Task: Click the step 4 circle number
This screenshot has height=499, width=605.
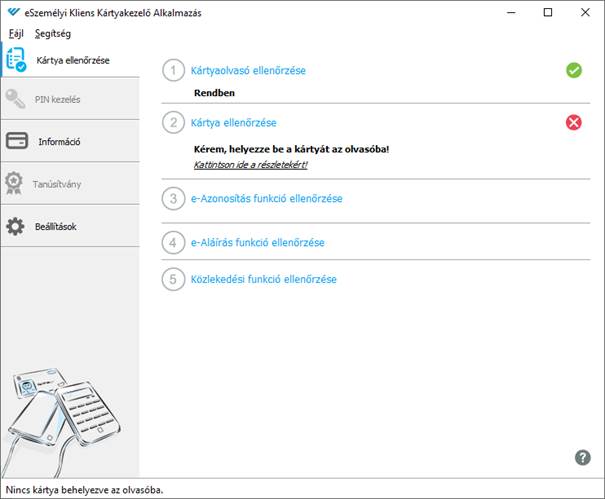Action: [173, 242]
